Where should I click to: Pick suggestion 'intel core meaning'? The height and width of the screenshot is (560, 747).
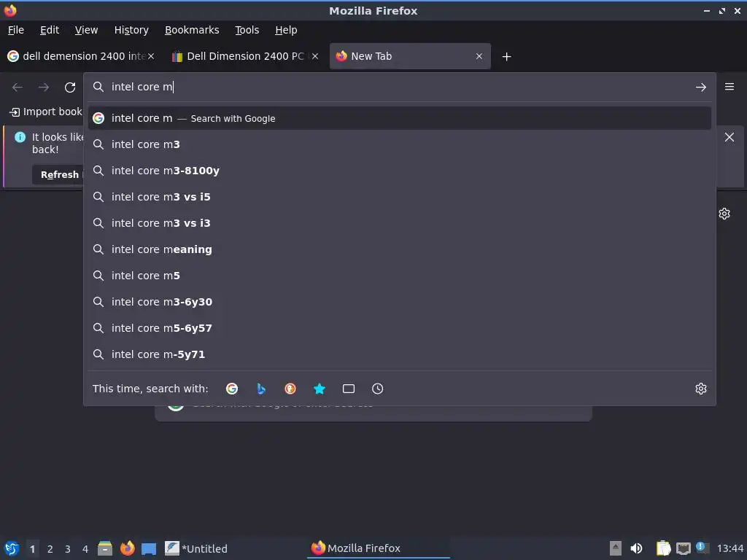point(399,249)
